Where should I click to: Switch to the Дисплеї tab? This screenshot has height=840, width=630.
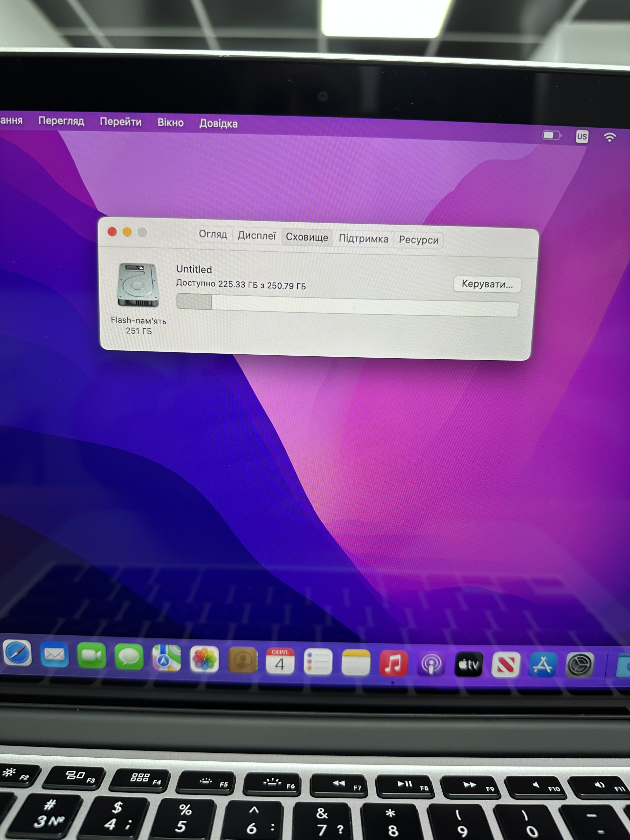coord(256,236)
